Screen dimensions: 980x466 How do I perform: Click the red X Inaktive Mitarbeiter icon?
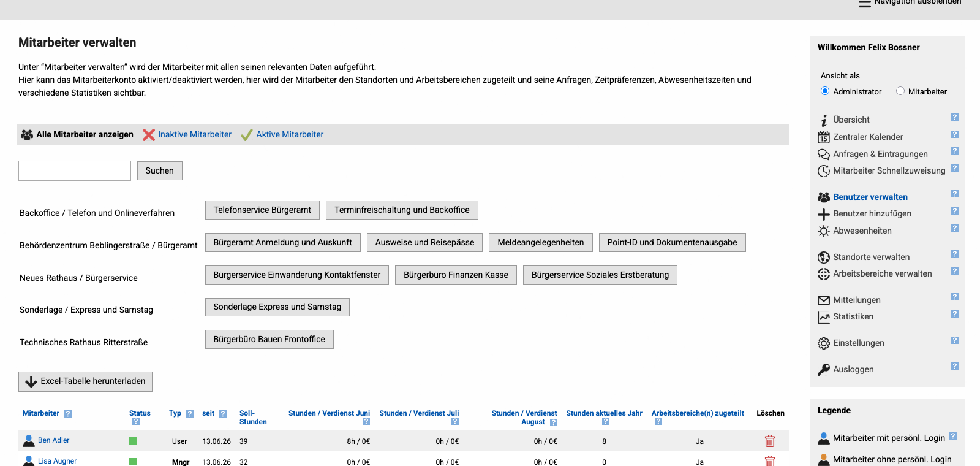pos(149,135)
